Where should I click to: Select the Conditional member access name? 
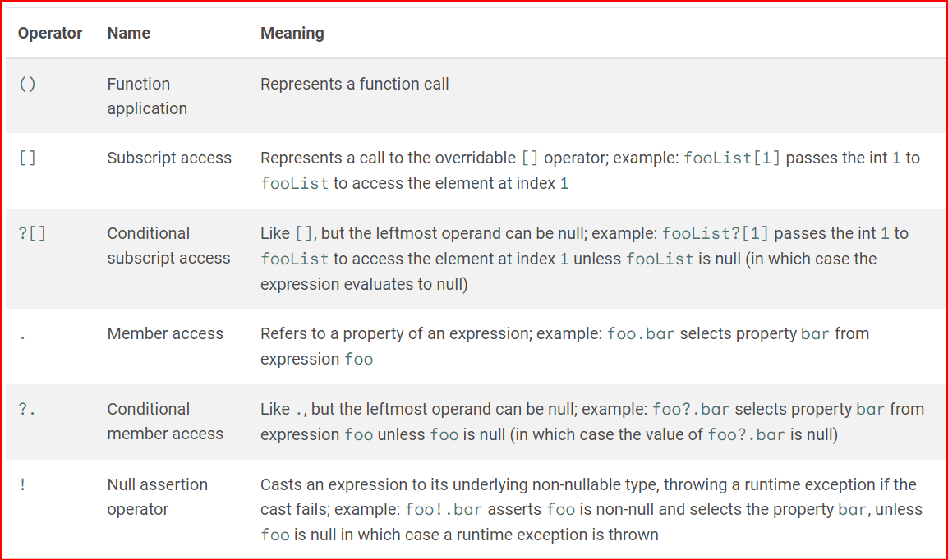click(165, 421)
